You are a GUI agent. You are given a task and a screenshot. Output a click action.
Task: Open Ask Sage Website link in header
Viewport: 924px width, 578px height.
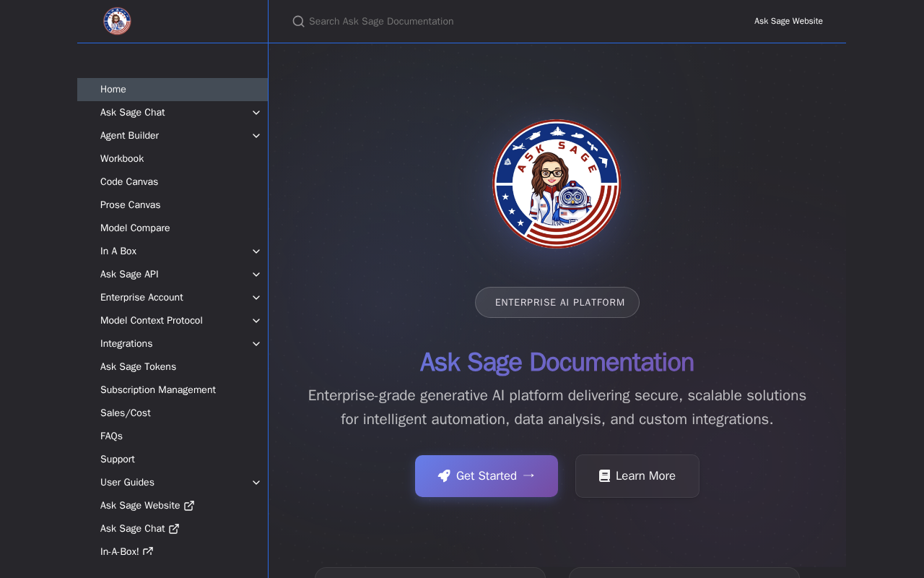(x=788, y=21)
